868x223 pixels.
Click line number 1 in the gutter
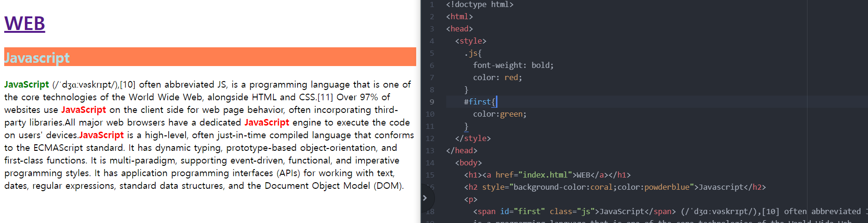[432, 5]
